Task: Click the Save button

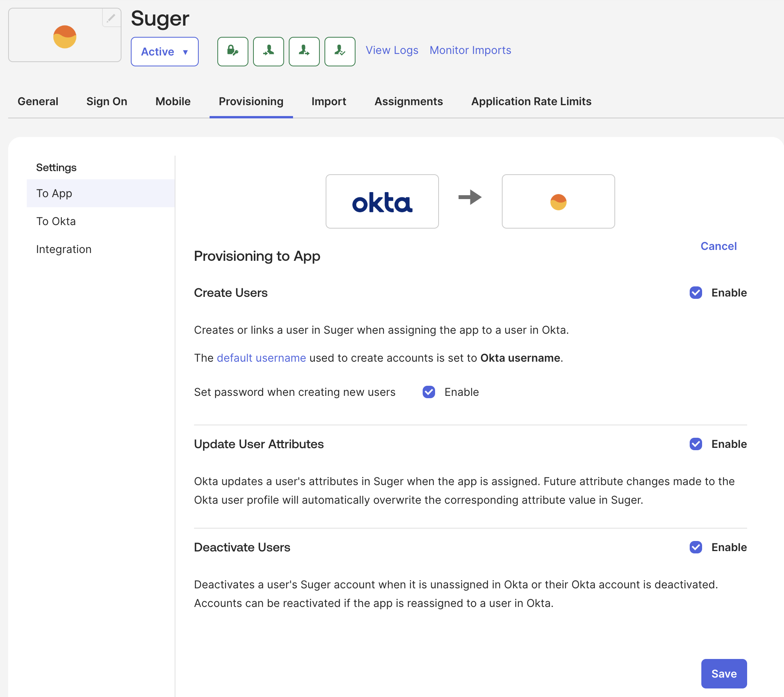Action: pyautogui.click(x=723, y=674)
